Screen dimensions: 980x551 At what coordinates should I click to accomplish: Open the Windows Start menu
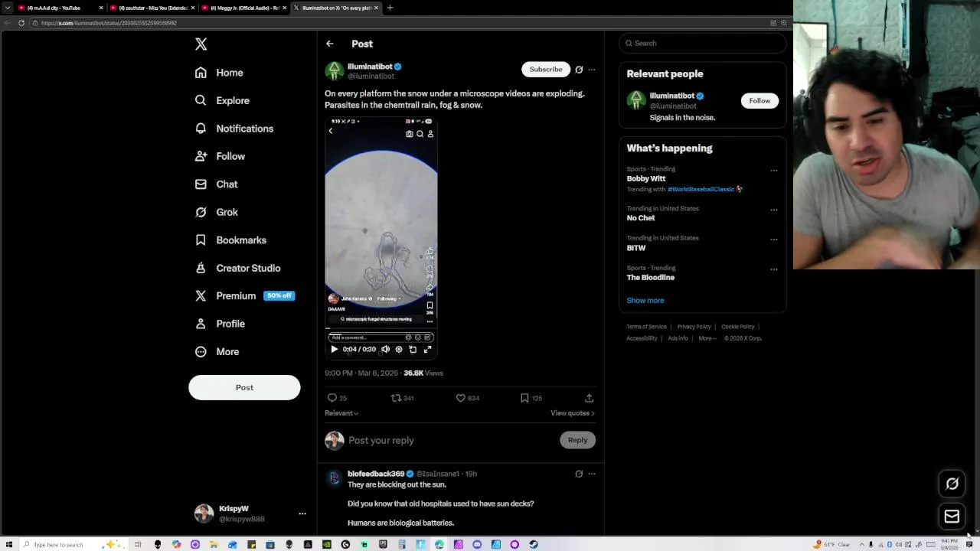pyautogui.click(x=8, y=545)
